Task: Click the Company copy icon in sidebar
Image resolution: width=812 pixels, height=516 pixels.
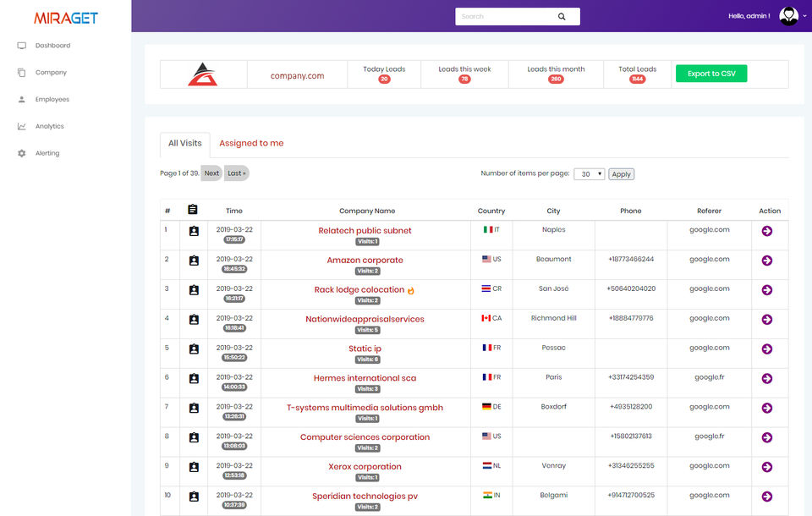Action: coord(22,73)
